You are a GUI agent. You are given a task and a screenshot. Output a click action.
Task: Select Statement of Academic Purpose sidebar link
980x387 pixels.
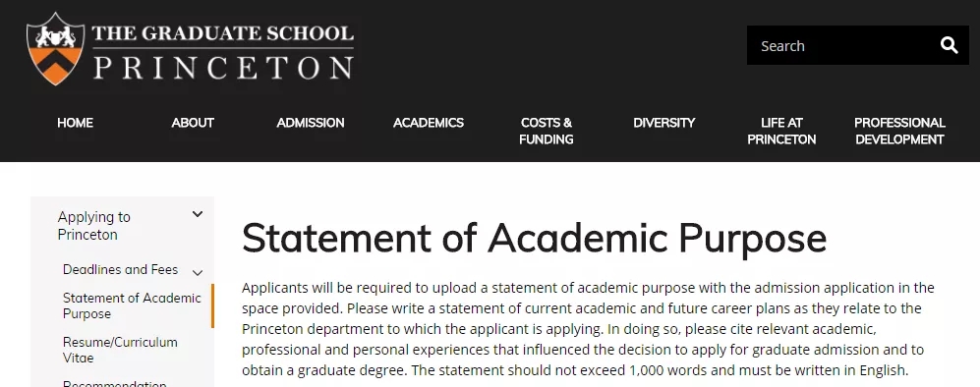(x=132, y=305)
